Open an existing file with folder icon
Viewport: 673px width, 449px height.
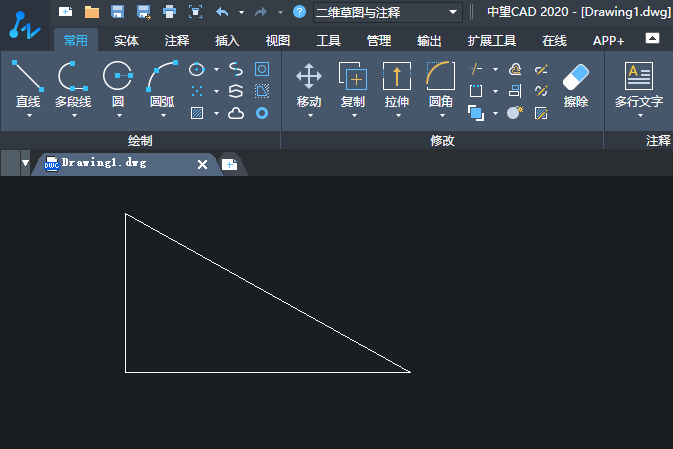91,12
